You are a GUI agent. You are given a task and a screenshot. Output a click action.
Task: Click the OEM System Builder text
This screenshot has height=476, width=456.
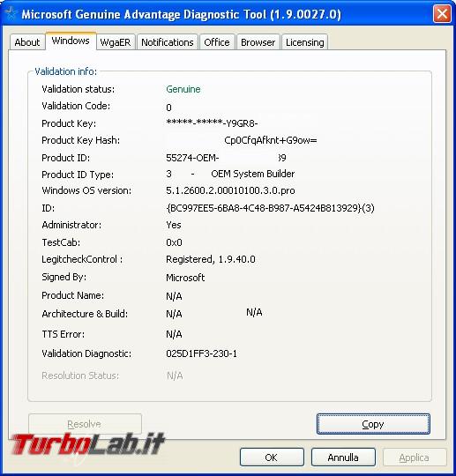tap(253, 174)
